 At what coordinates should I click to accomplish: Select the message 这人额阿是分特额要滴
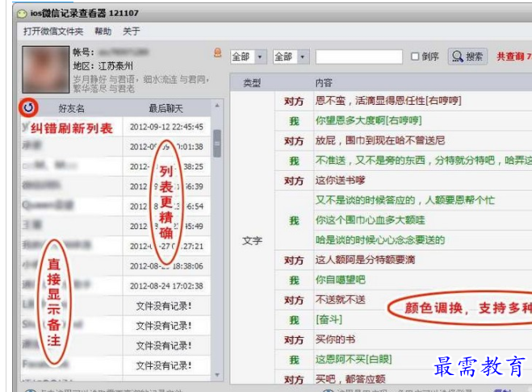[365, 260]
